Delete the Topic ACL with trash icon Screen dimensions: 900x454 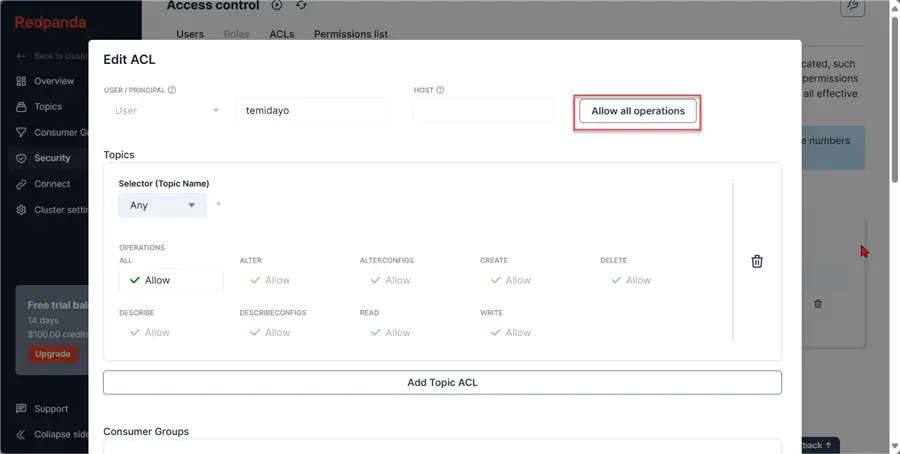coord(757,261)
